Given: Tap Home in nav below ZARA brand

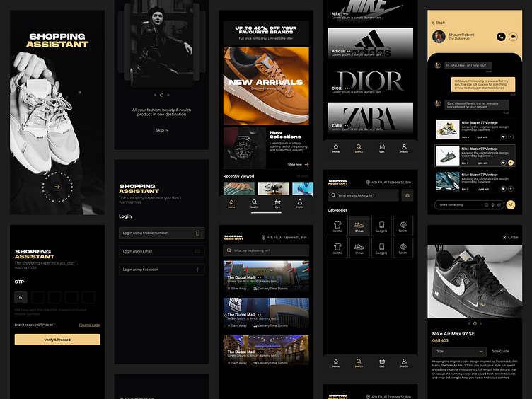Looking at the screenshot, I should [336, 149].
